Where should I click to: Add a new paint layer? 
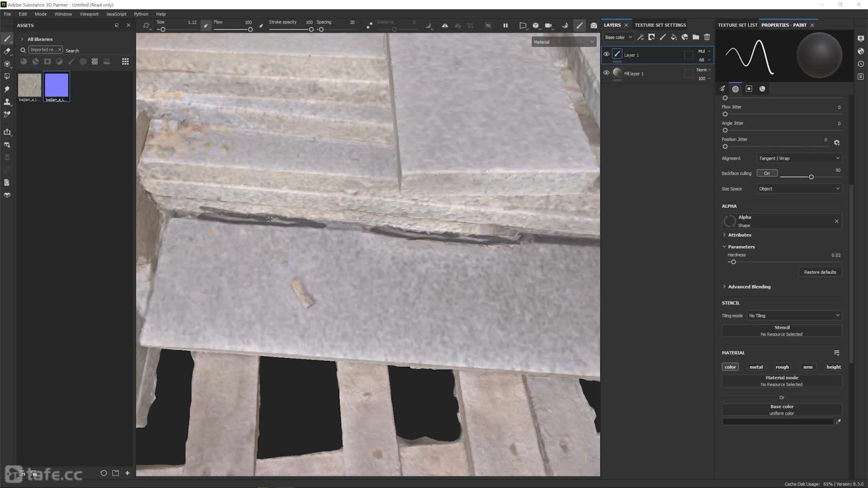coord(663,37)
